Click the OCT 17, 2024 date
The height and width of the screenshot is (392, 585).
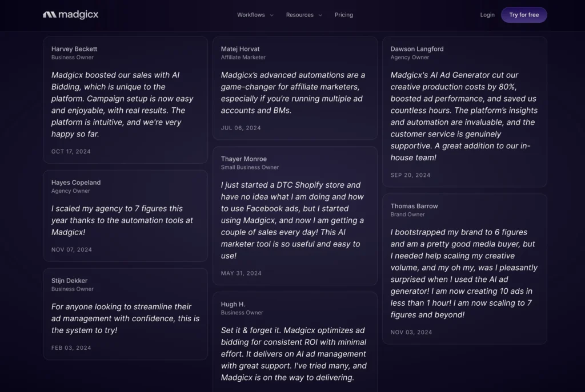point(71,152)
